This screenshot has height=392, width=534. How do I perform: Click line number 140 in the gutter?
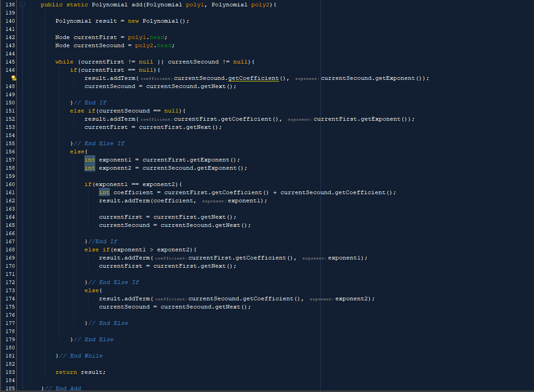point(10,21)
